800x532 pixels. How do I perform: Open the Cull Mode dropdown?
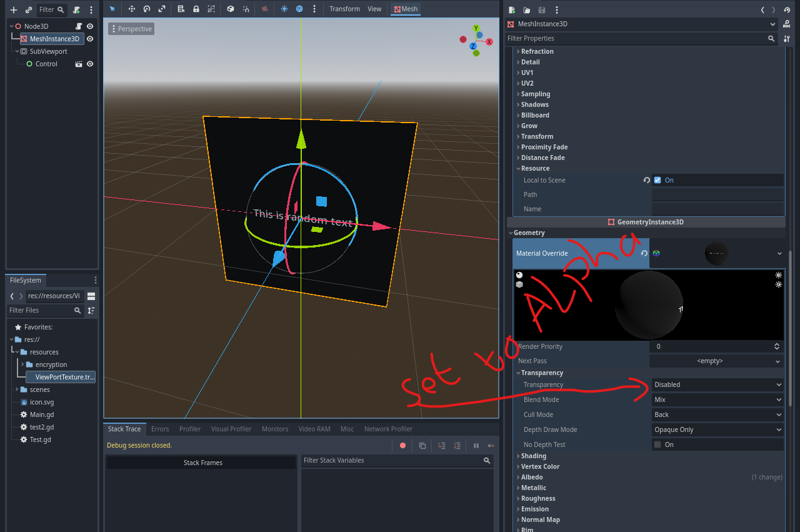click(717, 414)
